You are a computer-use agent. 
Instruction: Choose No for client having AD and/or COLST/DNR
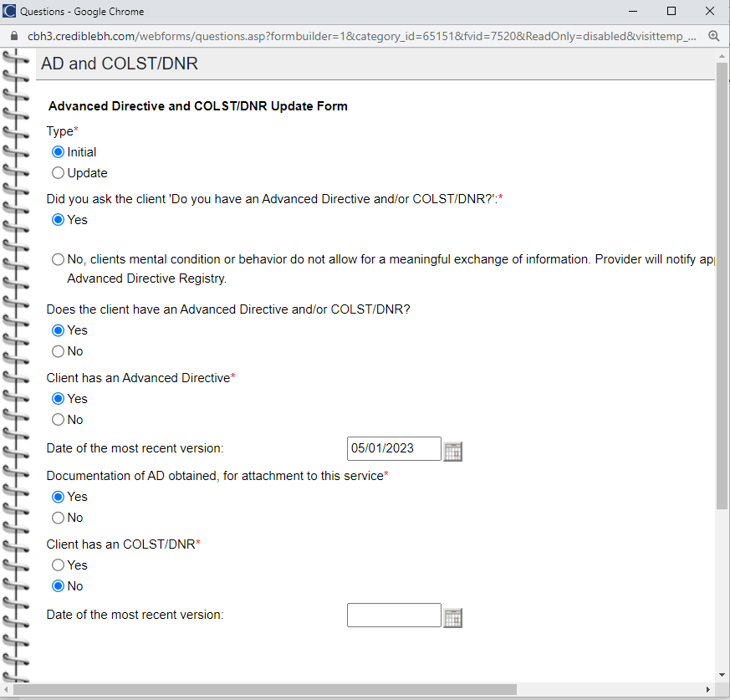[x=58, y=351]
